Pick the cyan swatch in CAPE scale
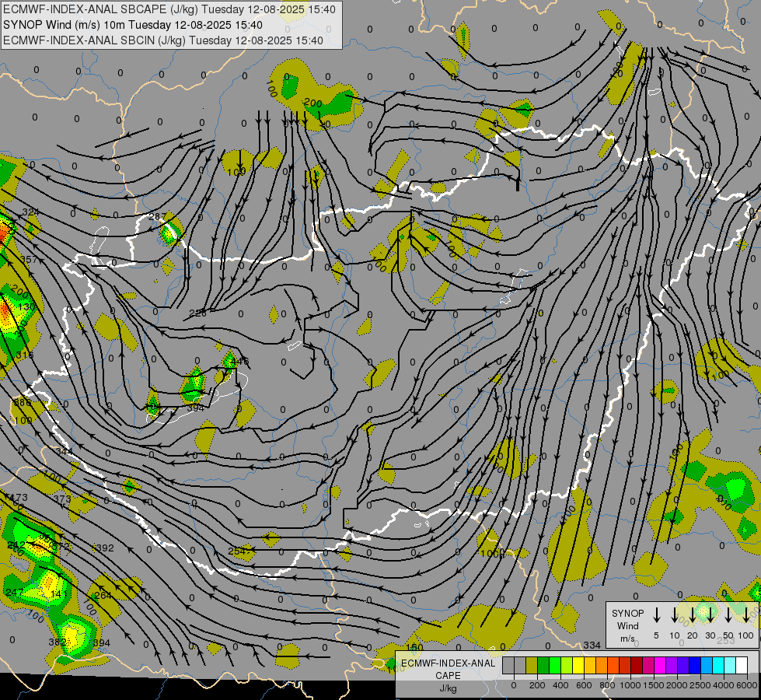761x700 pixels. point(717,666)
